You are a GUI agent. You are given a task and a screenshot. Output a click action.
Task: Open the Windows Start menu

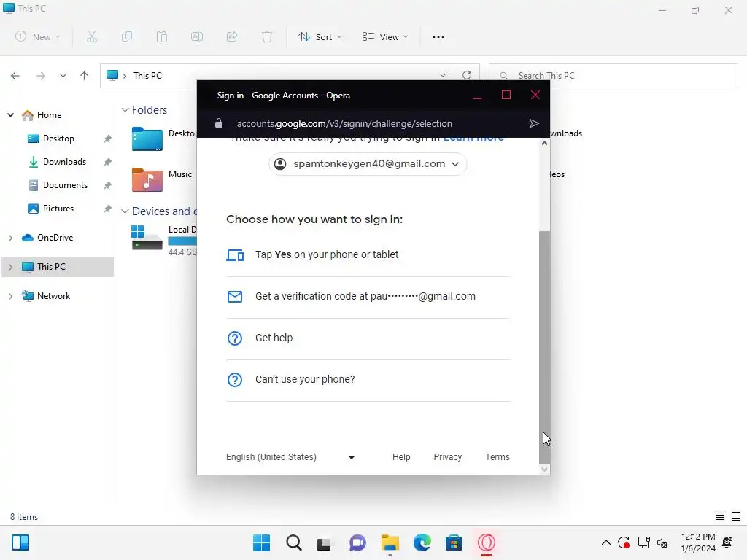click(x=262, y=542)
